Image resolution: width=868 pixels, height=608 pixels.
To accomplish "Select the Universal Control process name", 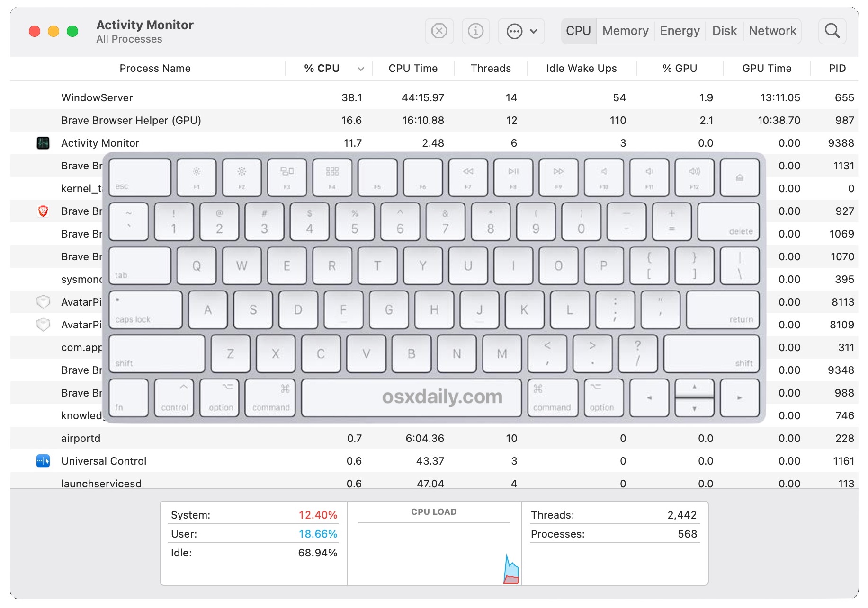I will pyautogui.click(x=104, y=461).
